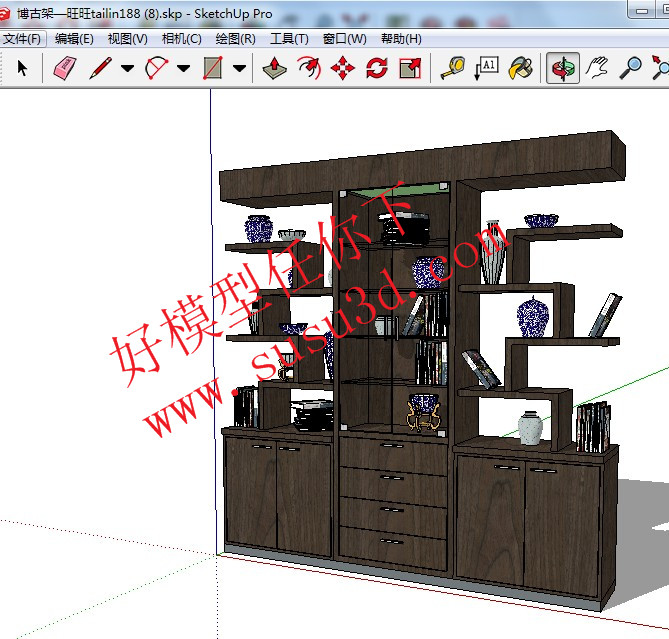Open the 文件(F) menu
Viewport: 669px width, 639px height.
tap(22, 39)
